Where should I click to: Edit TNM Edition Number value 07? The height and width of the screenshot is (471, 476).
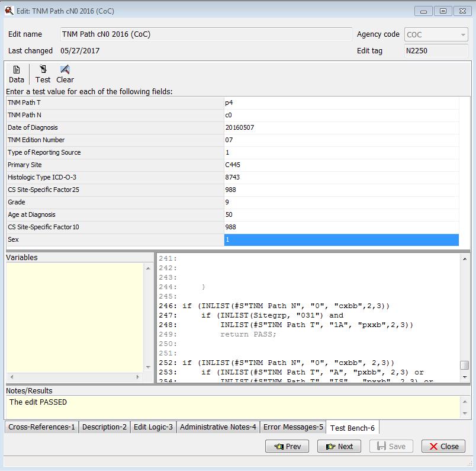pos(342,140)
